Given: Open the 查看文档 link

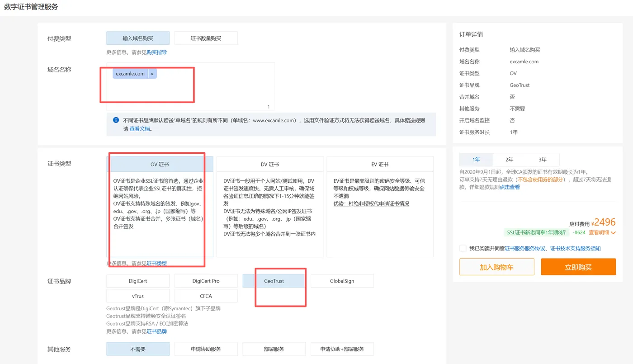Looking at the screenshot, I should 139,129.
